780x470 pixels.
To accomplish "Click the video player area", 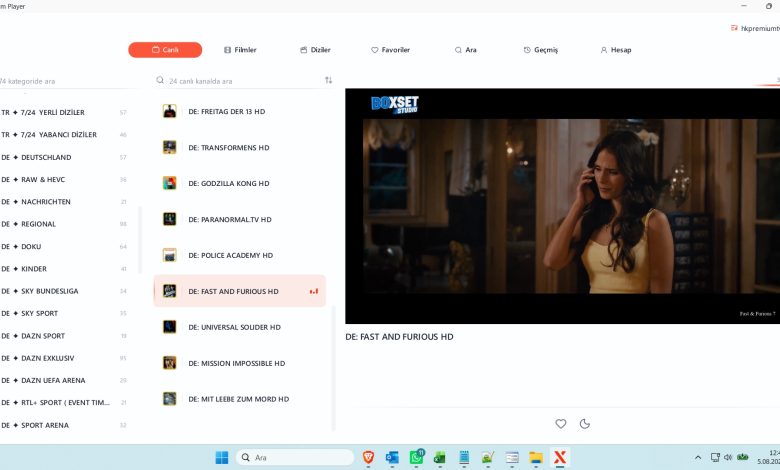I will pyautogui.click(x=563, y=206).
